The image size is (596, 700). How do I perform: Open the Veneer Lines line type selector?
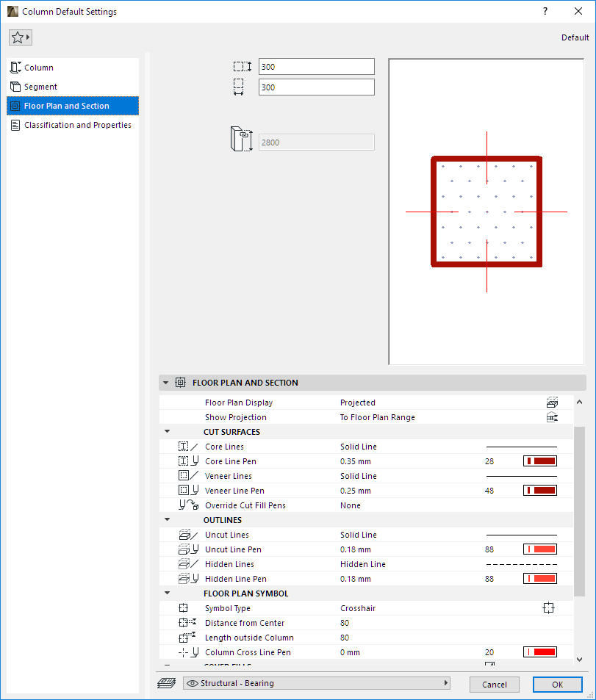point(521,476)
